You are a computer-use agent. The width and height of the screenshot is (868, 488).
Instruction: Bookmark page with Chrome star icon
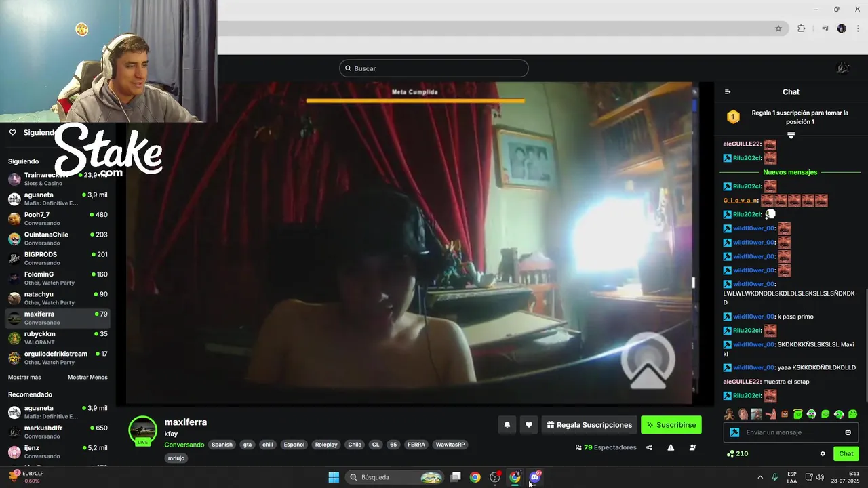coord(778,28)
